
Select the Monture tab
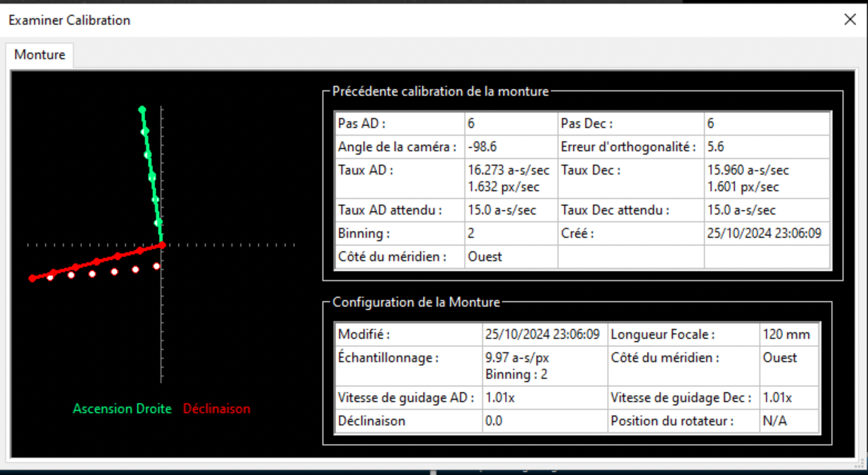tap(40, 55)
